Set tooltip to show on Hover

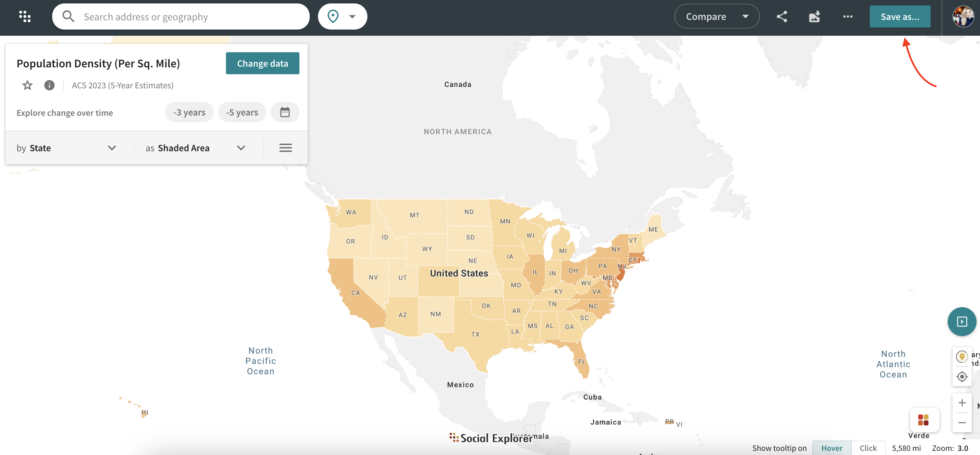[832, 448]
